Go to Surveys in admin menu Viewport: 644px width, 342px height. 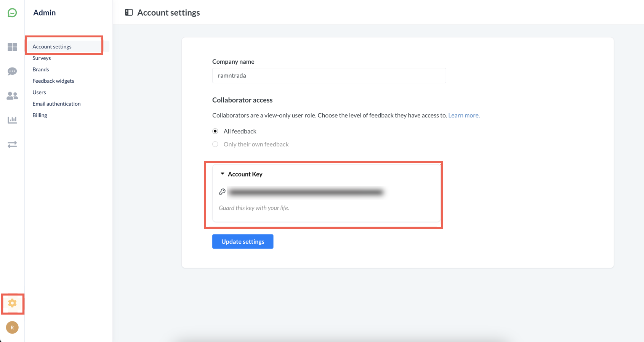point(42,58)
